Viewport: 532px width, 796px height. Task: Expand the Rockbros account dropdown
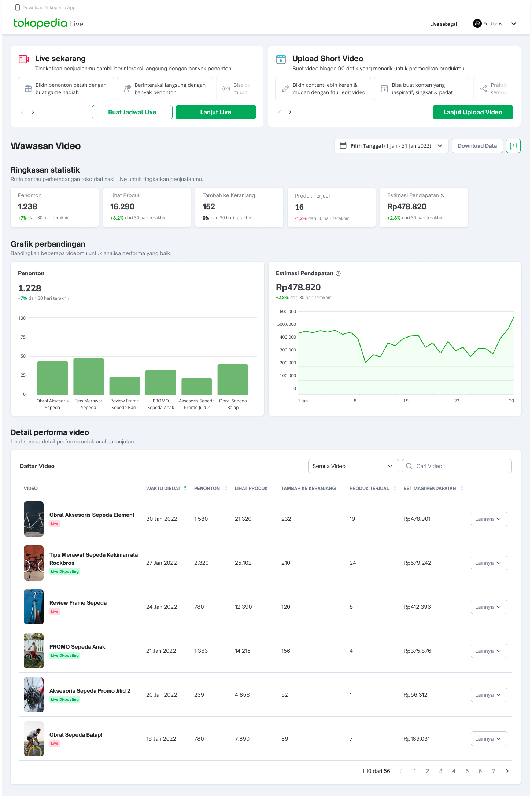513,24
